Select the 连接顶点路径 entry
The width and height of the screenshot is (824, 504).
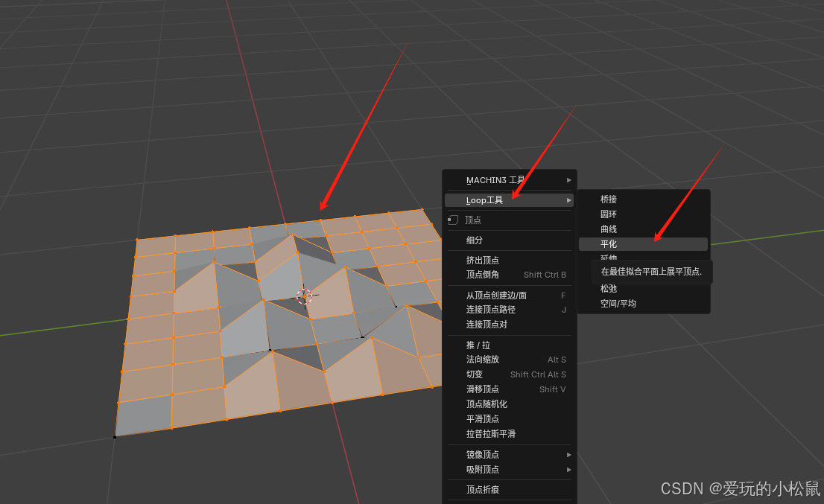click(509, 310)
